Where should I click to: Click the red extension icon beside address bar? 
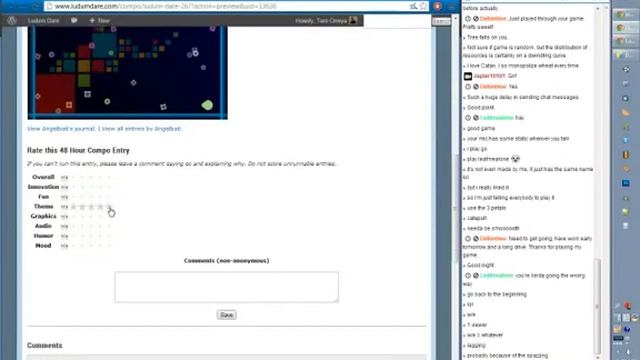[438, 6]
